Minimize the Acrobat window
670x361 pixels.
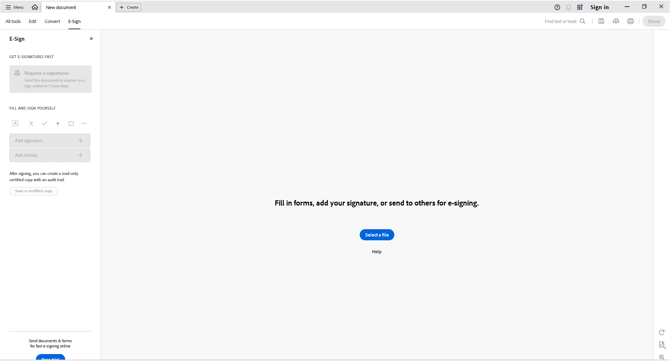coord(627,7)
